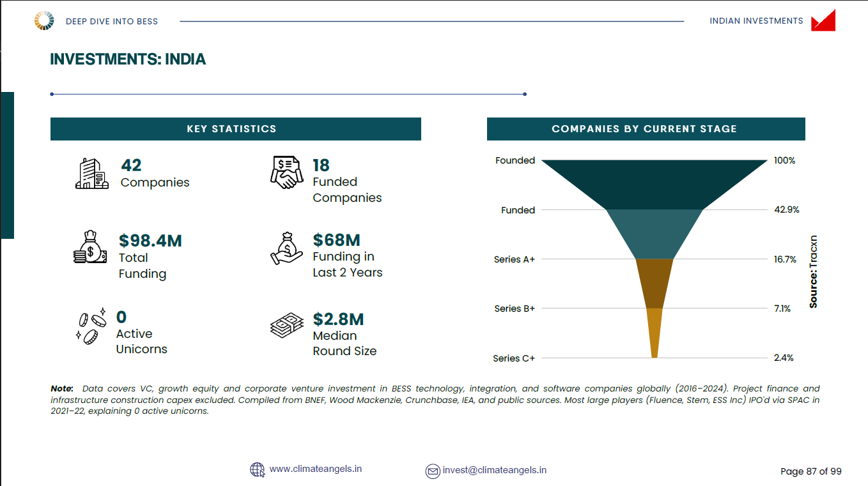The image size is (868, 486).
Task: Click the envelope icon next to email address
Action: coord(433,471)
